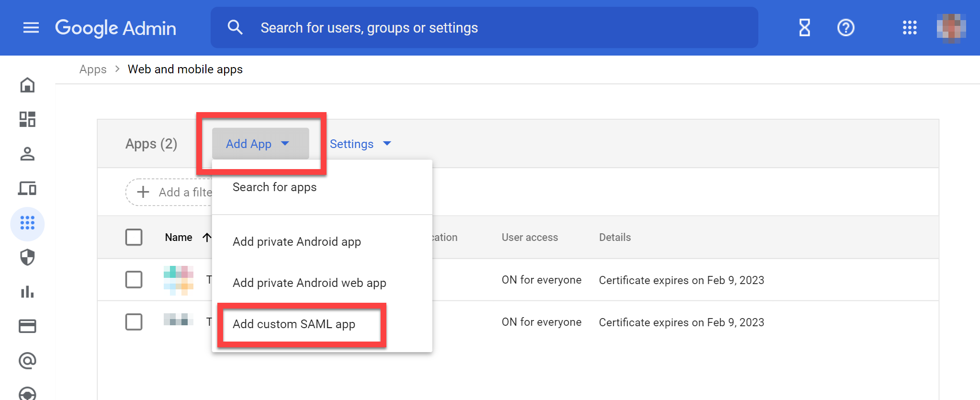The width and height of the screenshot is (980, 400).
Task: Click Web and mobile apps breadcrumb
Action: (x=185, y=69)
